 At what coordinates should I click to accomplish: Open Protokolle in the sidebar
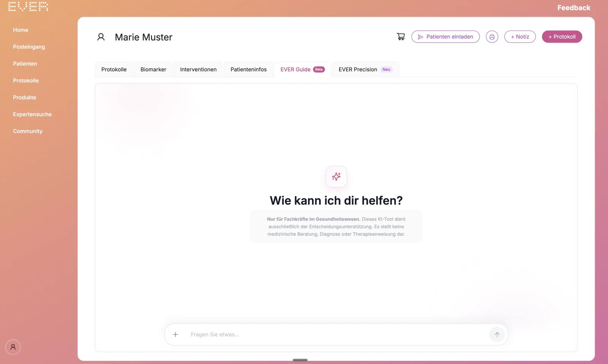pos(26,80)
